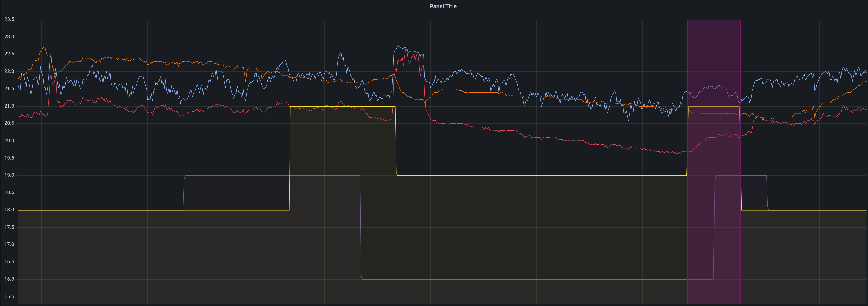Click the 20.0 y-axis tick label
Viewport: 868px width, 306px height.
[x=9, y=141]
